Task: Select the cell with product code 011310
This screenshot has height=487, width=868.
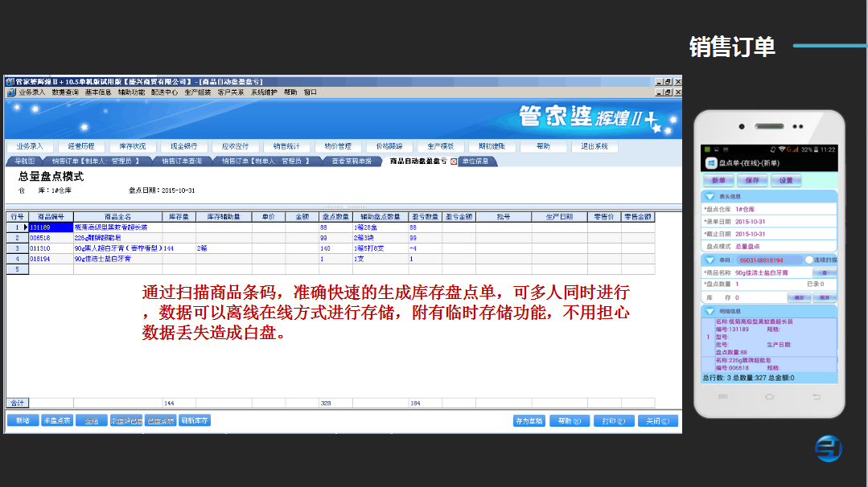Action: pyautogui.click(x=51, y=248)
